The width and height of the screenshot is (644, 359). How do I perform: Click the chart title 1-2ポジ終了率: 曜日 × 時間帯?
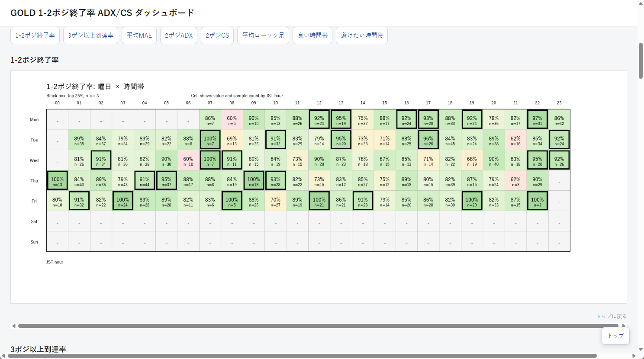click(x=96, y=87)
